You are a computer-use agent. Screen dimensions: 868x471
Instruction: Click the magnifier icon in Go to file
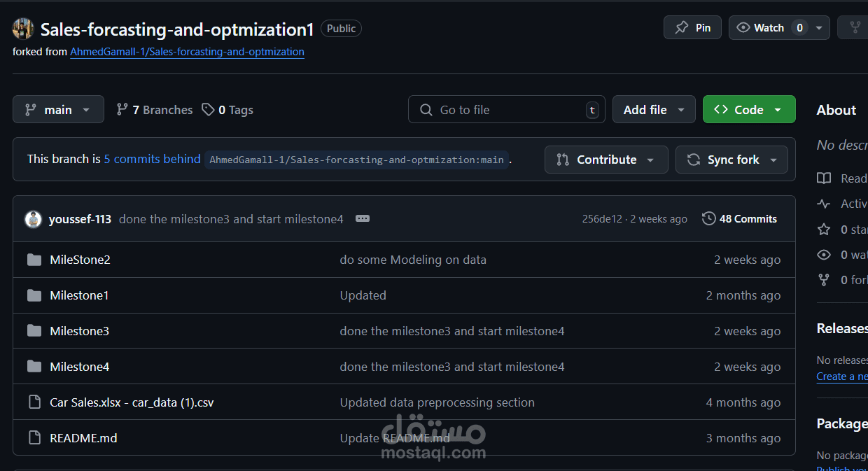[426, 110]
